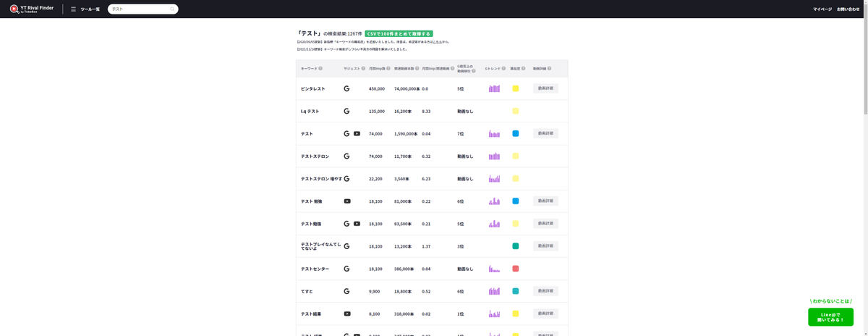Click the Gトレンド chart for テストセンター
Viewport: 868px width, 336px height.
coord(494,269)
